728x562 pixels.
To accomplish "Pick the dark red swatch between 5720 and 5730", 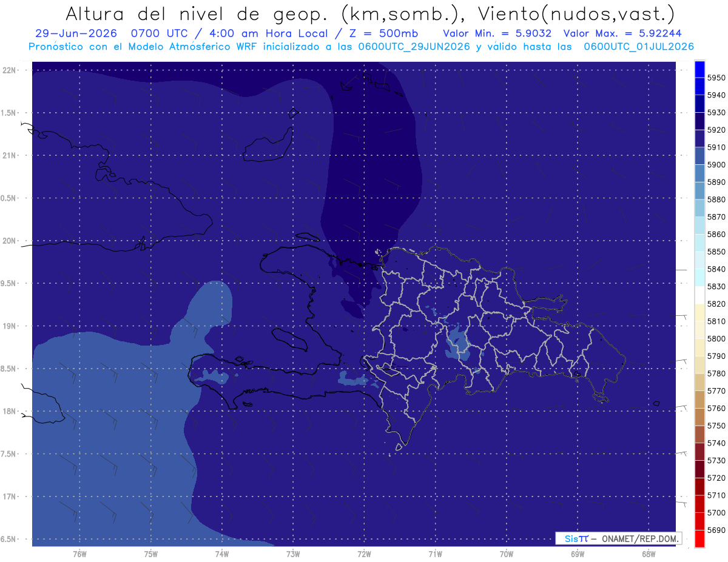I will [699, 469].
